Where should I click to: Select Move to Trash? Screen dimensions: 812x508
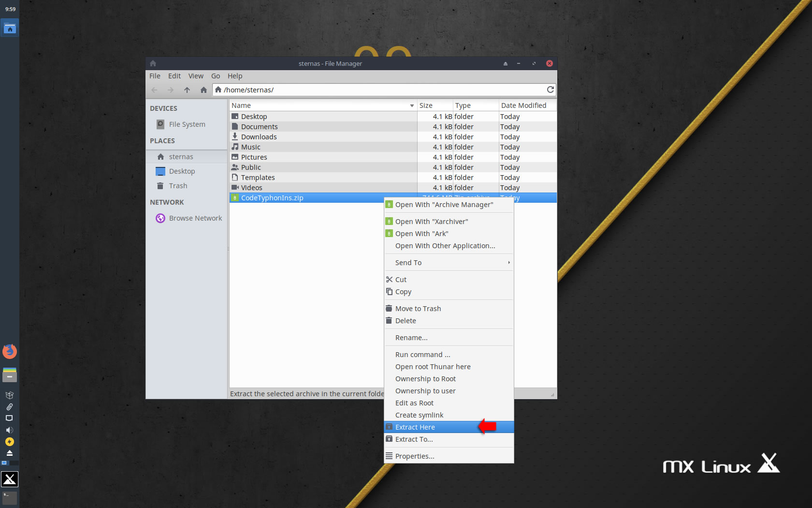449,309
